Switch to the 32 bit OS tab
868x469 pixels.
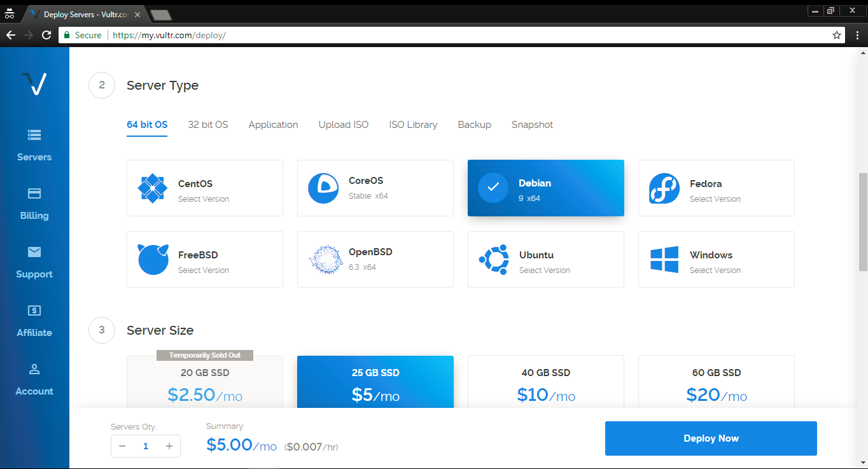pyautogui.click(x=207, y=125)
